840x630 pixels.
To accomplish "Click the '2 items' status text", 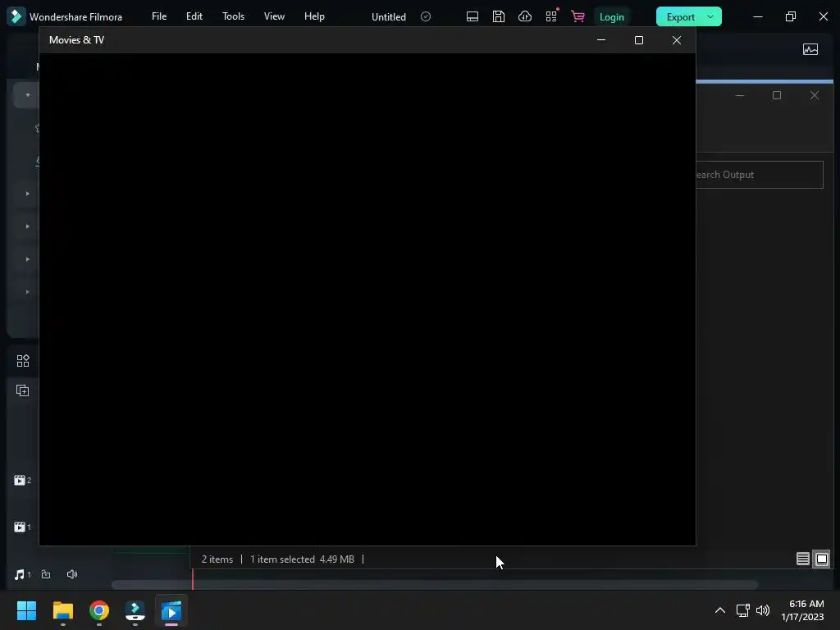I will pyautogui.click(x=217, y=559).
